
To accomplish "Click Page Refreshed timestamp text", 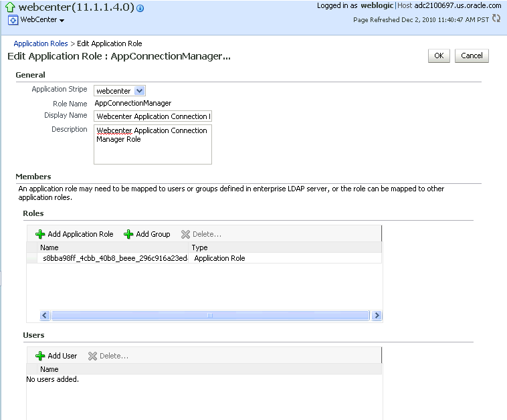I will pyautogui.click(x=421, y=19).
